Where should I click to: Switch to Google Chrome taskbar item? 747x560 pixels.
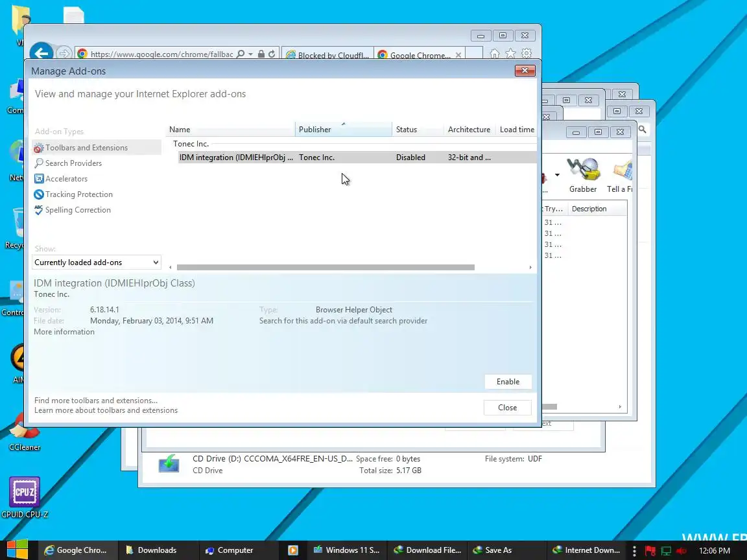[x=77, y=550]
